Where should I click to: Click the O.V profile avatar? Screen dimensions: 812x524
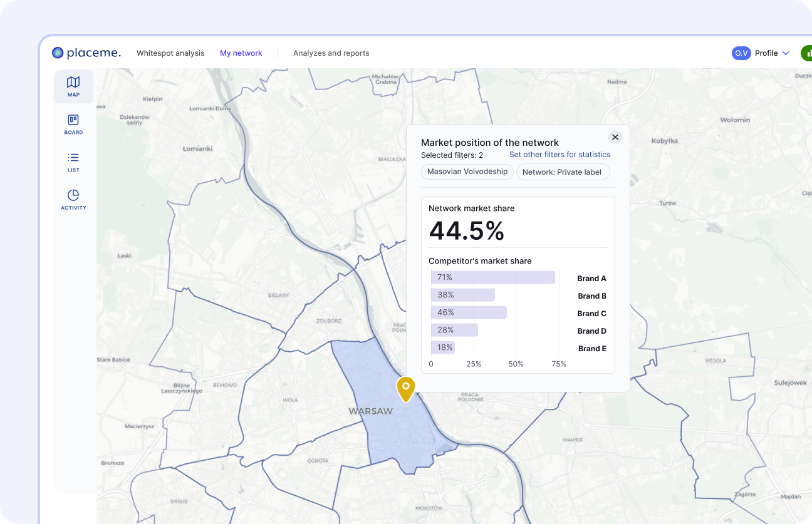click(x=741, y=53)
